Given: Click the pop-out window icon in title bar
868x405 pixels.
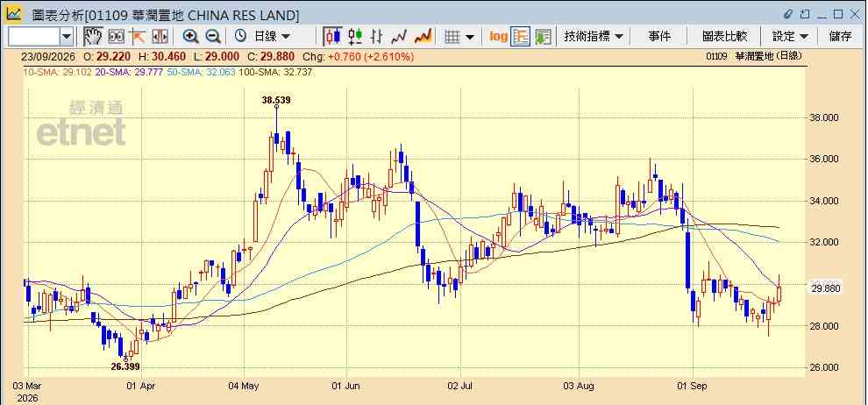Looking at the screenshot, I should [x=805, y=14].
